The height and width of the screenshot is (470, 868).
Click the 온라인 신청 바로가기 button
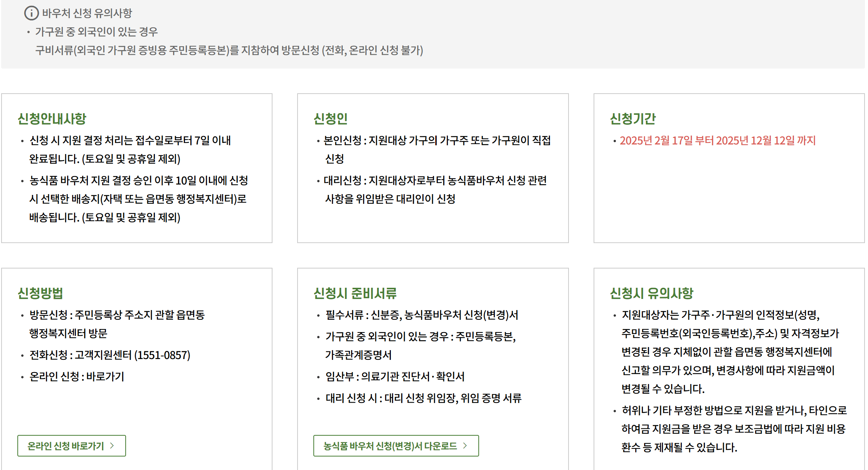point(71,446)
